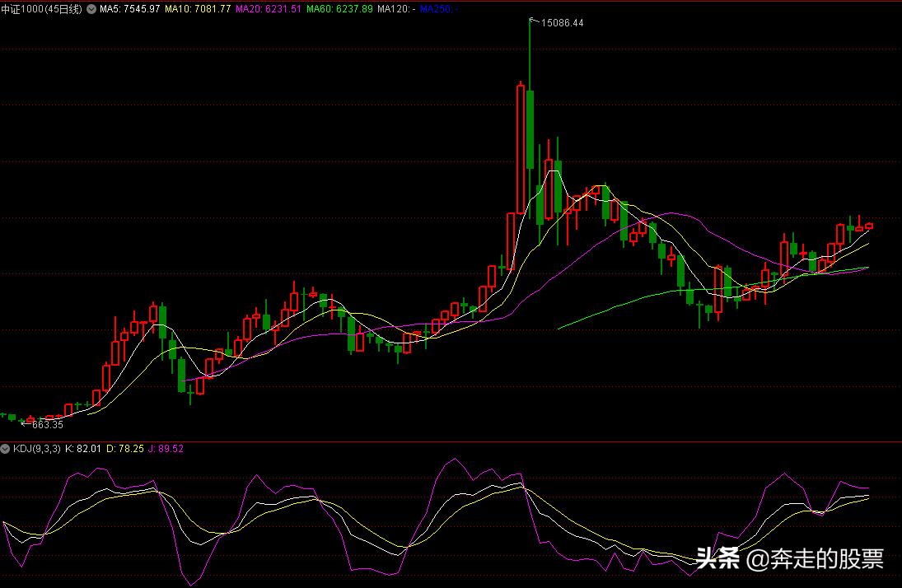Click the 中证1000(45日线) chart title
The width and height of the screenshot is (902, 588).
41,8
